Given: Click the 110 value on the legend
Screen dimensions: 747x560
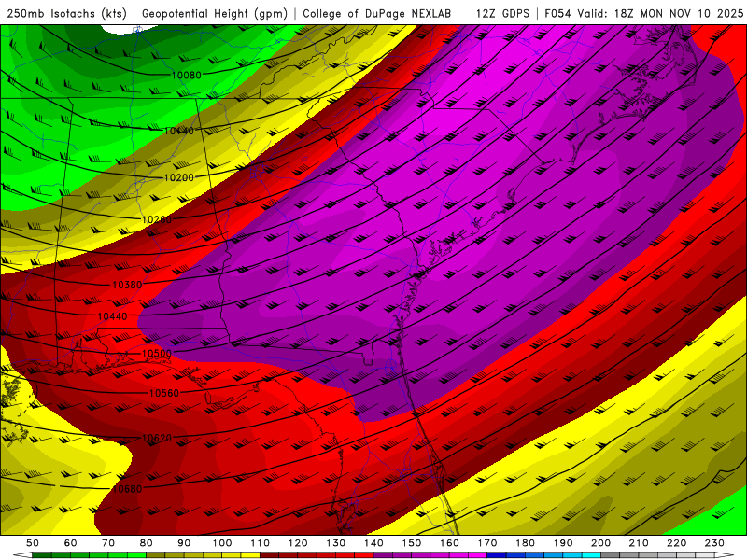Looking at the screenshot, I should pyautogui.click(x=261, y=543).
